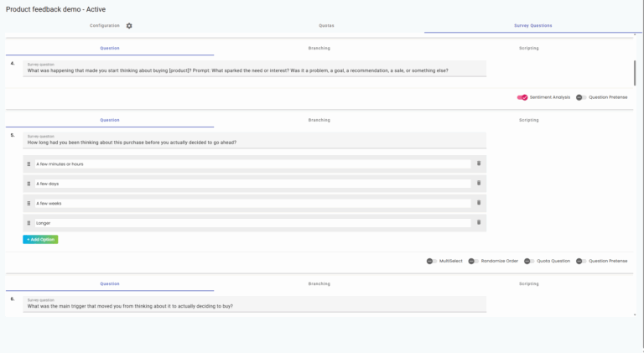
Task: Turn on Randomize Order toggle
Action: click(x=473, y=261)
